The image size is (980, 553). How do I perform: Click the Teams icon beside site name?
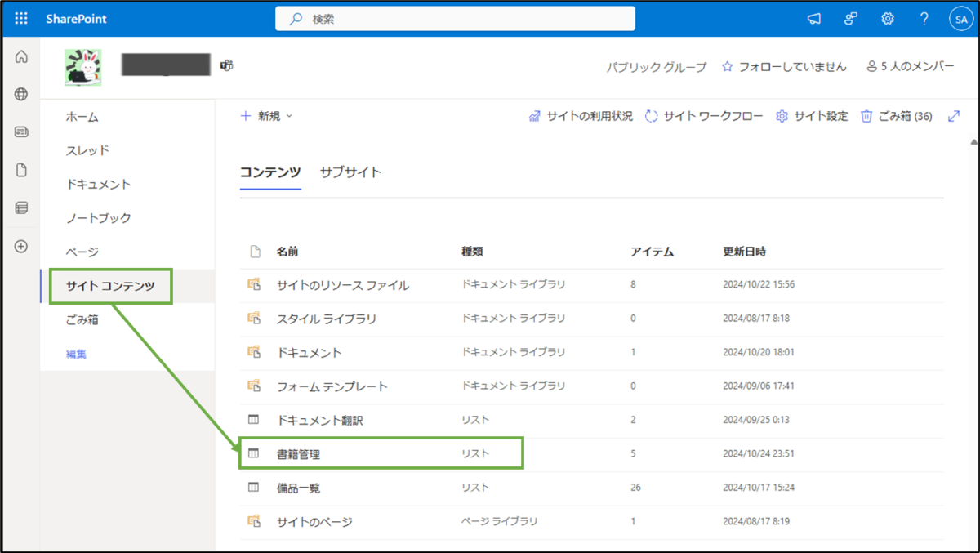point(226,65)
